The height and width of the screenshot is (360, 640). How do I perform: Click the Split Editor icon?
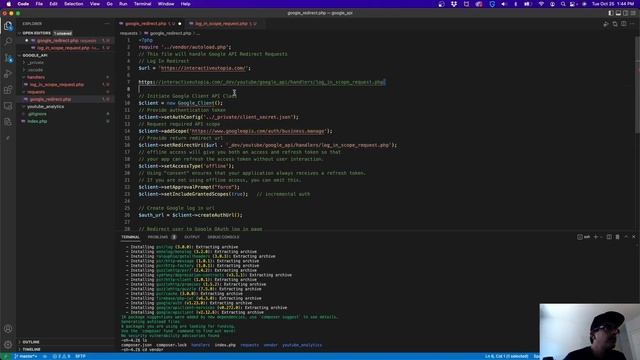tap(624, 24)
